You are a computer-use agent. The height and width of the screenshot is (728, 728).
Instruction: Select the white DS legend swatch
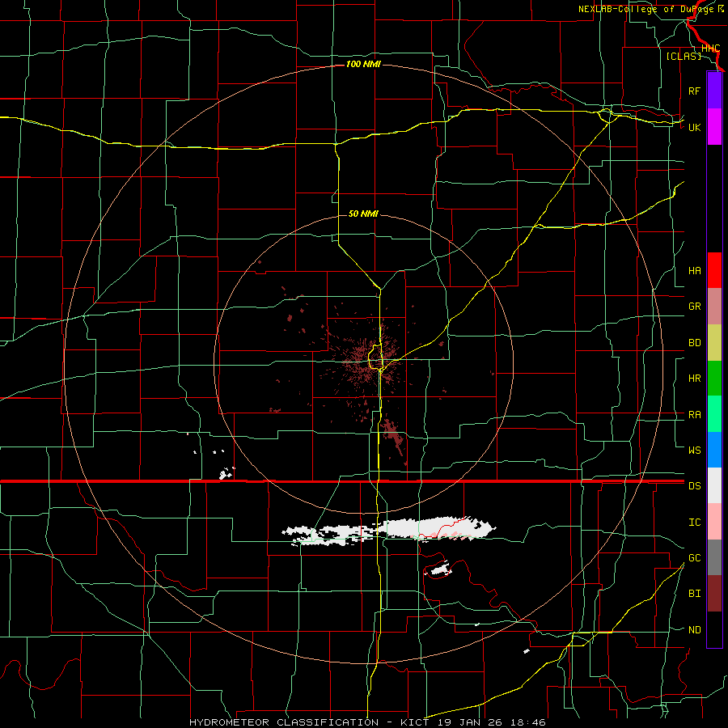[x=714, y=485]
